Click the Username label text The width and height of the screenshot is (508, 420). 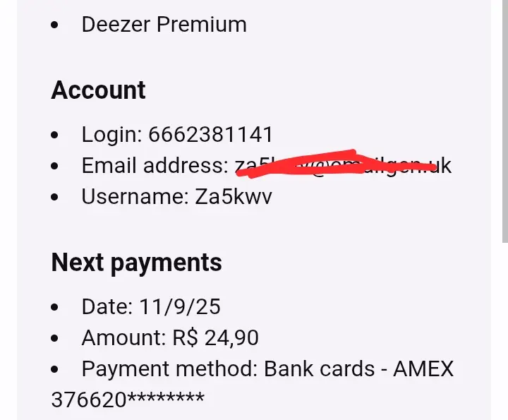coord(135,196)
